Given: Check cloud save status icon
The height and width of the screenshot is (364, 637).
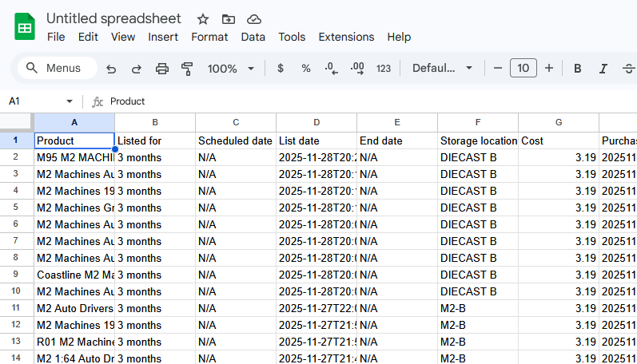Looking at the screenshot, I should (254, 19).
